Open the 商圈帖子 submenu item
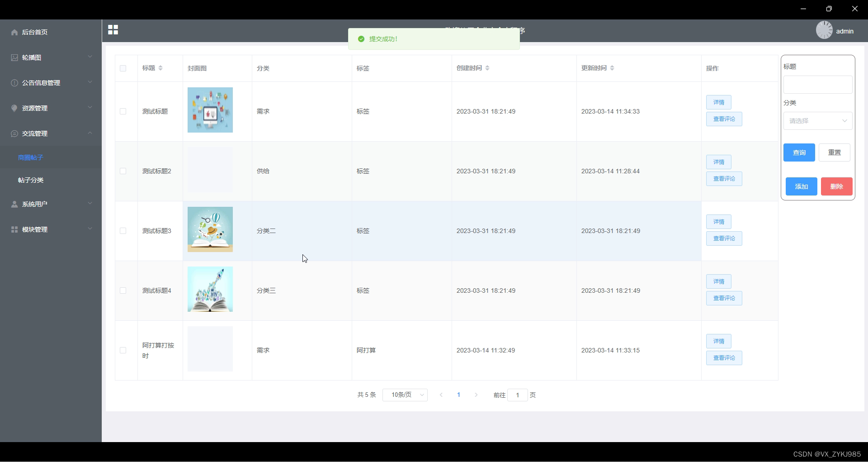 51,157
